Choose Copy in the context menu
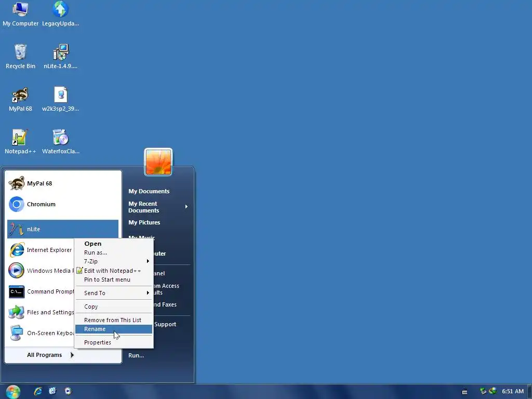Screen dimensions: 532x399 pyautogui.click(x=114, y=307)
